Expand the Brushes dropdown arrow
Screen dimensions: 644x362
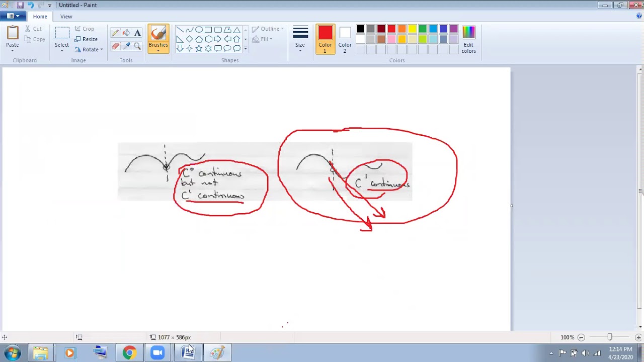(x=158, y=50)
